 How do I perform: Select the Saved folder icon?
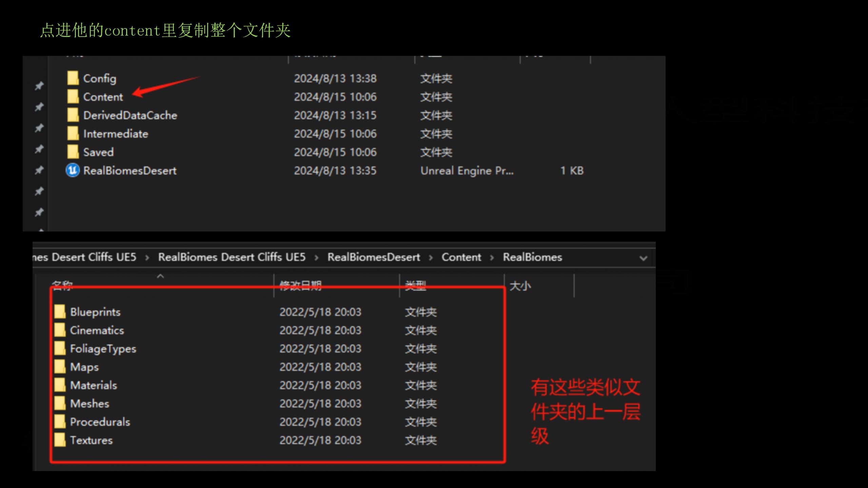[73, 152]
